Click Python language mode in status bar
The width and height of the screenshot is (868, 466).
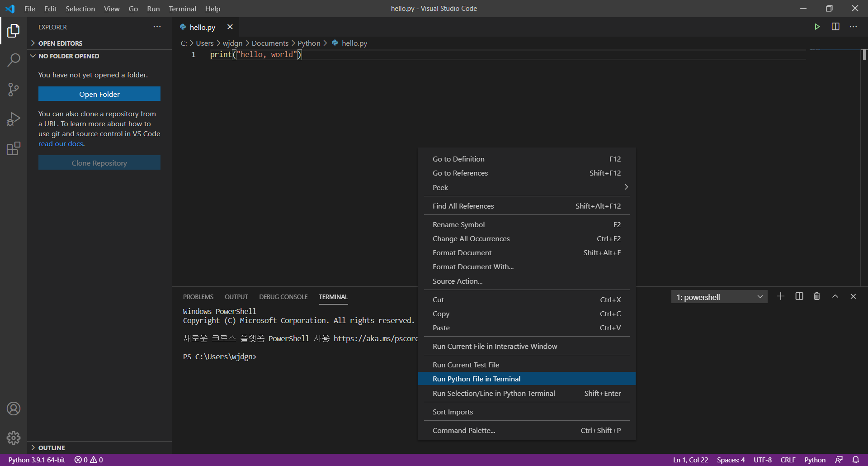pyautogui.click(x=815, y=460)
